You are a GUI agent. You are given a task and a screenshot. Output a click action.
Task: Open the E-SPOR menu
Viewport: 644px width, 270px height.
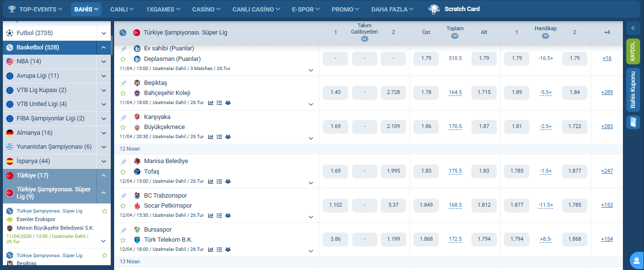pyautogui.click(x=306, y=9)
